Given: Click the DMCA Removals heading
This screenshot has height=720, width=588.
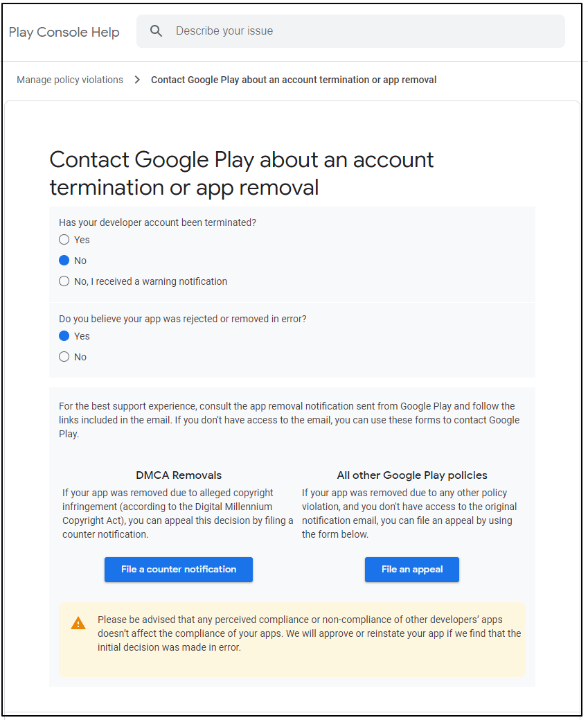Looking at the screenshot, I should (179, 475).
